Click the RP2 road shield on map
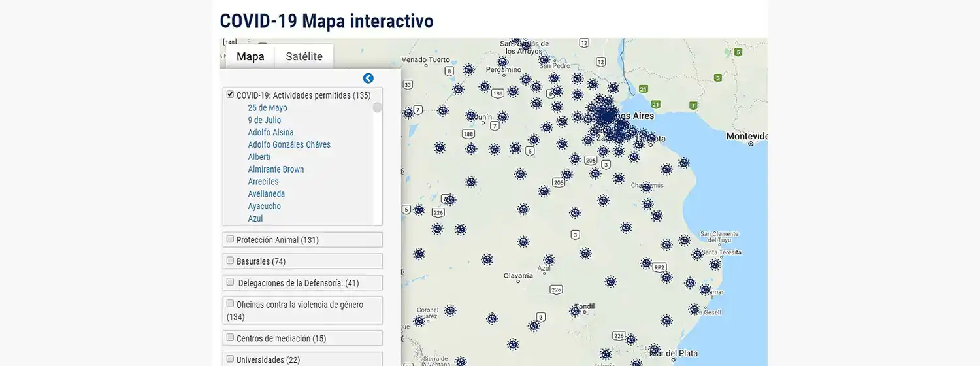The image size is (980, 366). [x=659, y=267]
